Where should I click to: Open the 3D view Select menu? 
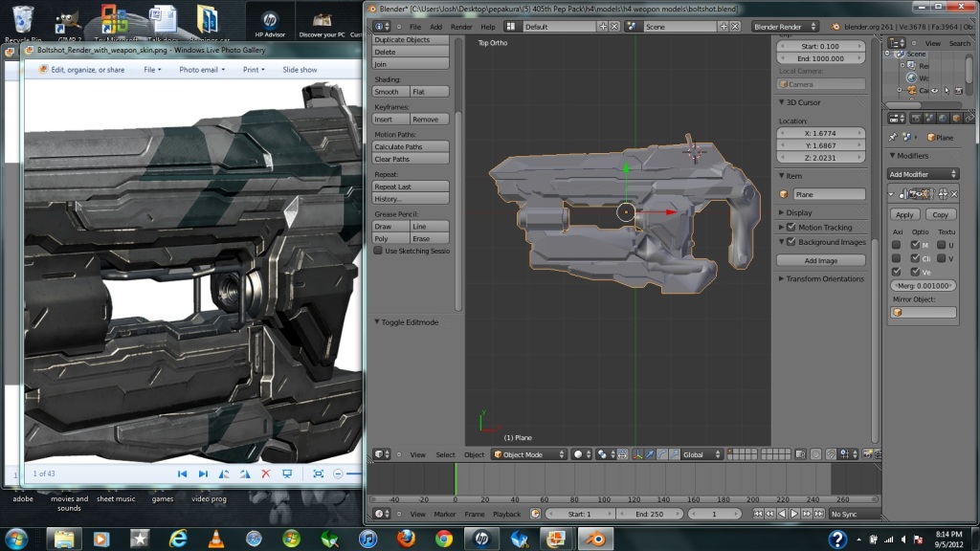click(445, 454)
